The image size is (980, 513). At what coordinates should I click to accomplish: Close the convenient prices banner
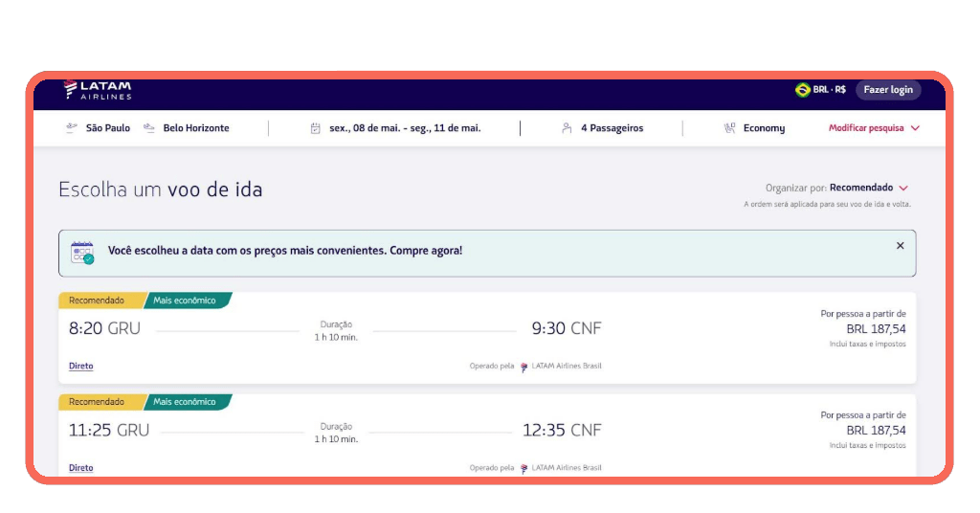tap(900, 246)
